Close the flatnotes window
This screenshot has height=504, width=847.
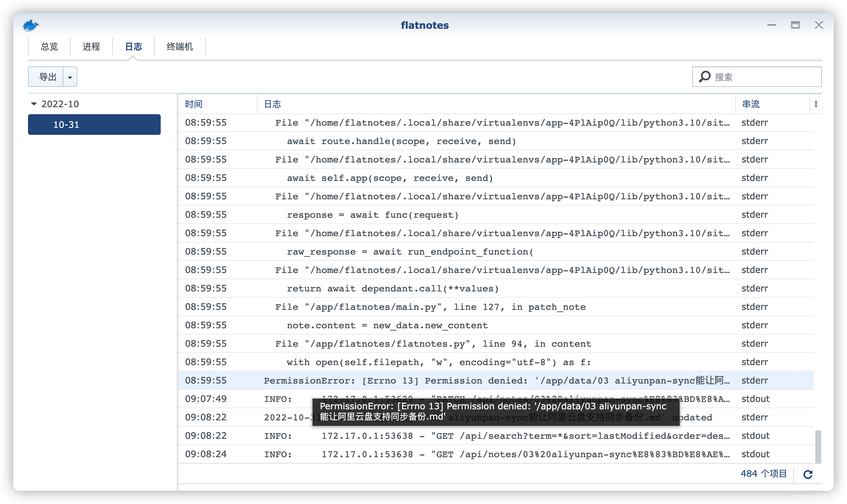(x=819, y=25)
